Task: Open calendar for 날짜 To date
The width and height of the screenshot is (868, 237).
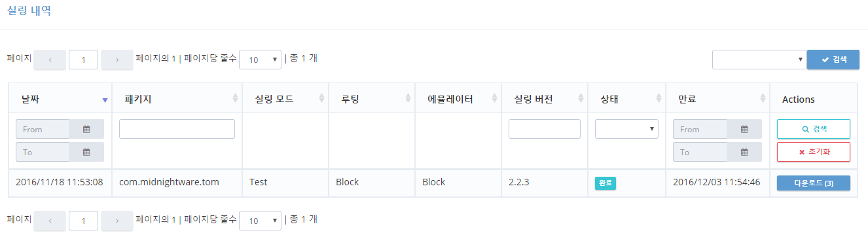Action: (x=86, y=152)
